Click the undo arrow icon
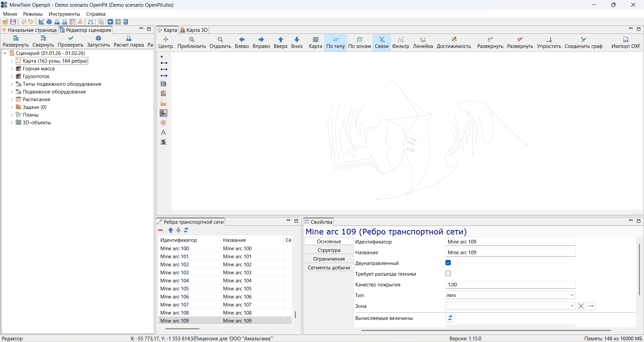This screenshot has height=342, width=644. click(x=23, y=22)
